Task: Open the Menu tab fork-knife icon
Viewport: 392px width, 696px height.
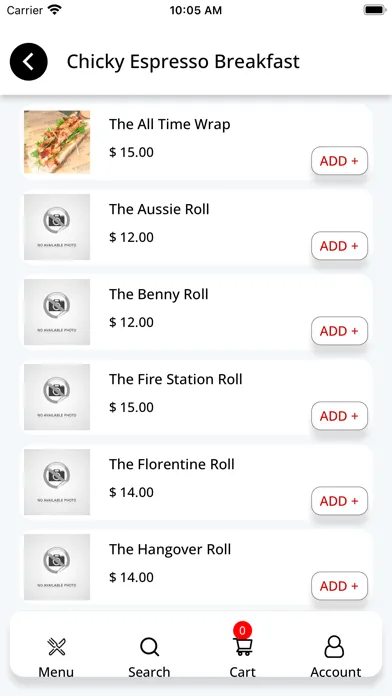Action: [56, 647]
